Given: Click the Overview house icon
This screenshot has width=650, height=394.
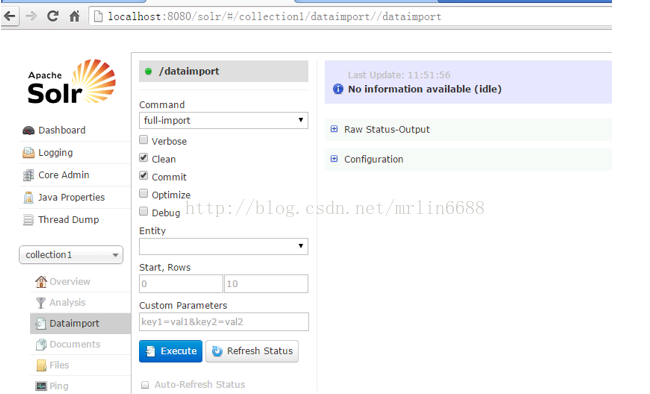Looking at the screenshot, I should pyautogui.click(x=41, y=282).
